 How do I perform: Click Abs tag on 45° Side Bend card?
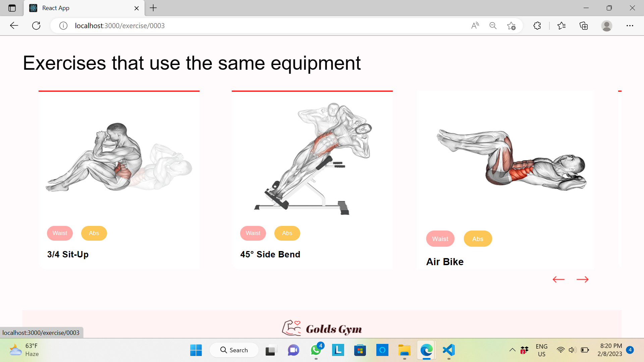(x=287, y=233)
